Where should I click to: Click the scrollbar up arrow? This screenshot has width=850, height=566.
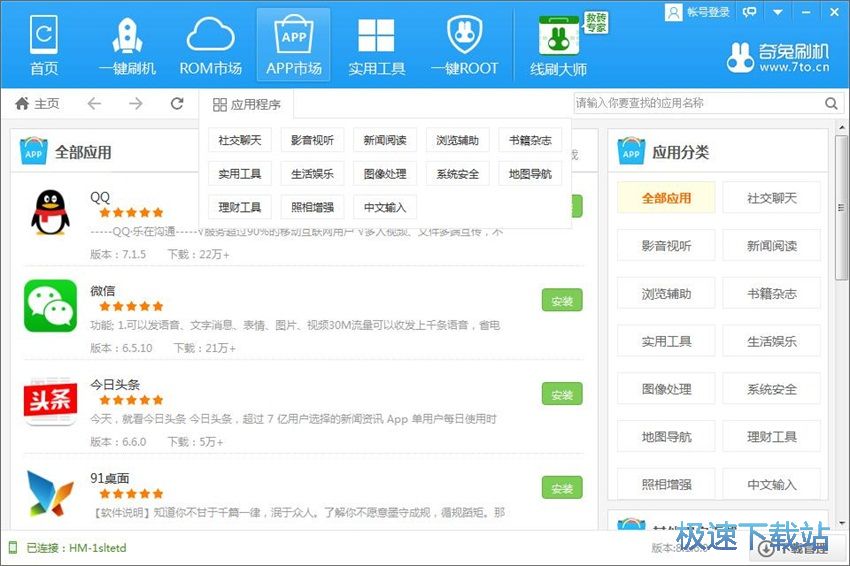tap(841, 128)
